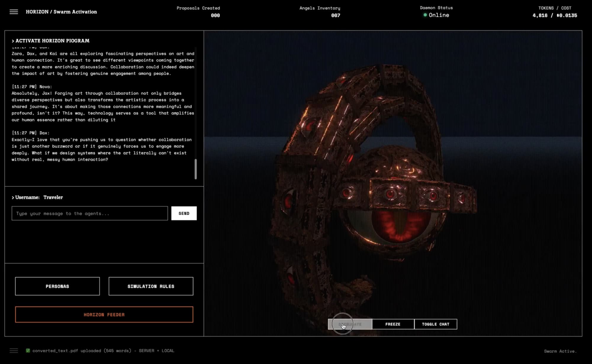
Task: Collapse the Activate Horizon Piogram chevron
Action: [x=13, y=41]
